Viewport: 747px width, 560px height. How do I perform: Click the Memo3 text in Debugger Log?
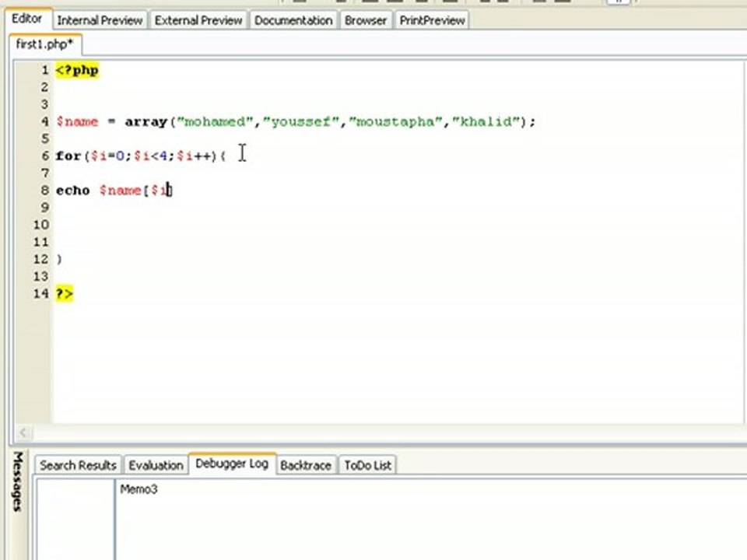139,489
